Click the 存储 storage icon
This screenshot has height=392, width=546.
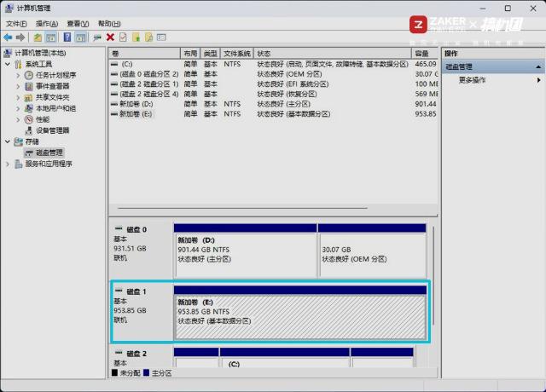click(x=18, y=142)
